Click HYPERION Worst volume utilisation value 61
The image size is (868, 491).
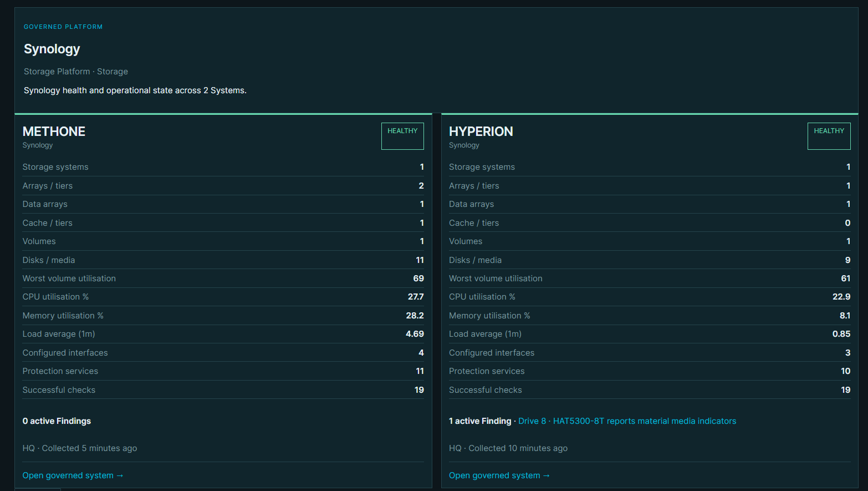[x=845, y=279]
